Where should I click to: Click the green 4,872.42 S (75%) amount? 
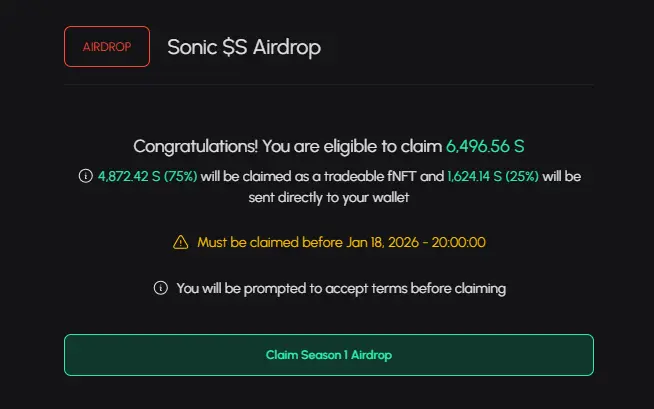click(147, 176)
